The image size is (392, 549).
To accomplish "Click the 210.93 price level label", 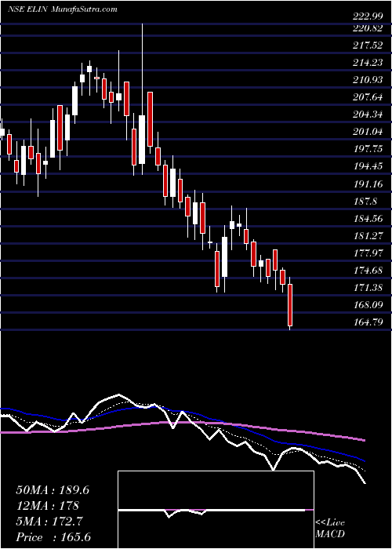I will tap(368, 80).
